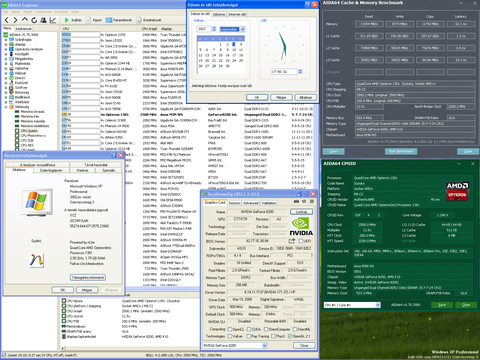Click the Close button in GPU-Z
The width and height of the screenshot is (480, 360).
point(304,346)
